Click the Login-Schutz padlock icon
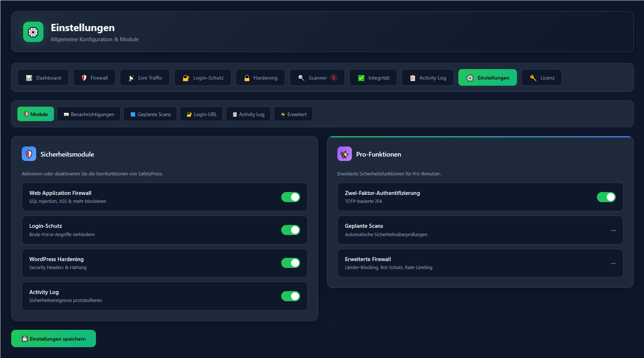 186,78
